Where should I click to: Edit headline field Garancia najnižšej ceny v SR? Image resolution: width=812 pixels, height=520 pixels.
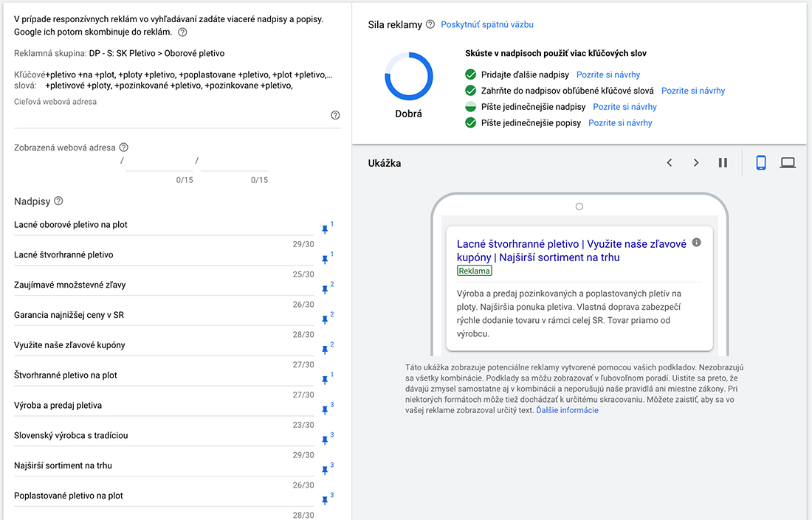(164, 315)
